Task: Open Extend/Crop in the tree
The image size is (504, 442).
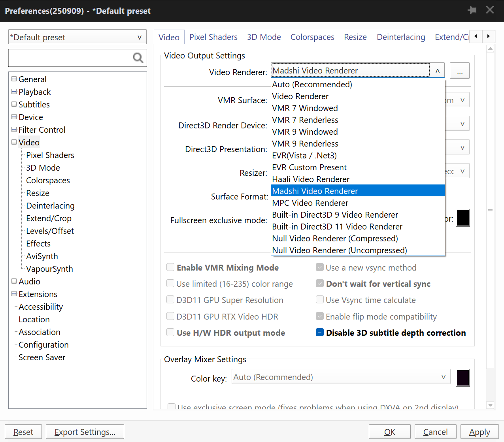Action: pos(49,218)
